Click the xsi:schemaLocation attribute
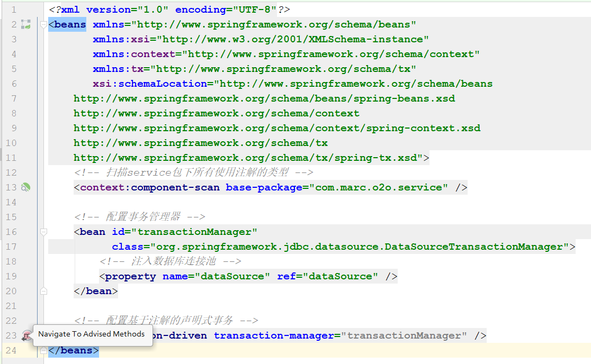This screenshot has height=364, width=591. point(292,84)
